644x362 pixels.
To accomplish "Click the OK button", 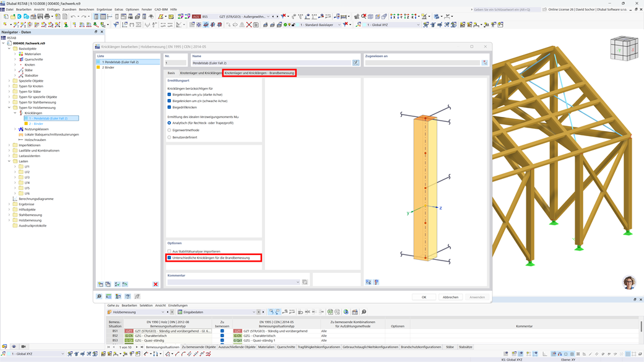I will coord(424,297).
